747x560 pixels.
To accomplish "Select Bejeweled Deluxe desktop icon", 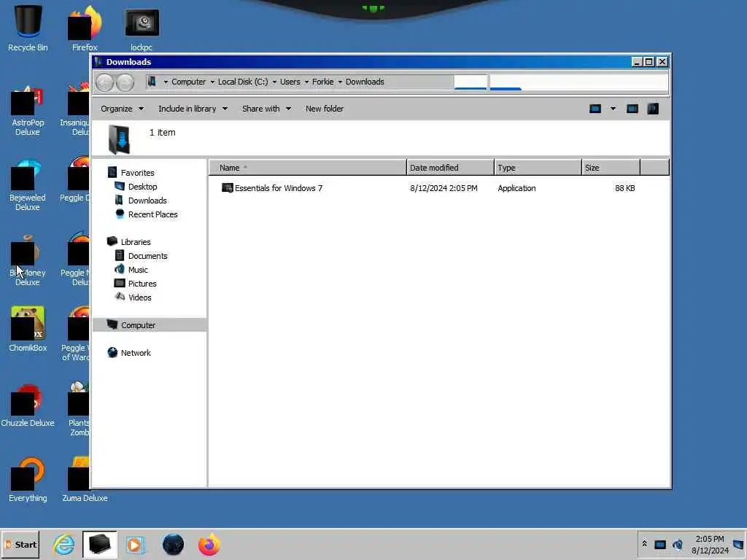I will pos(28,186).
